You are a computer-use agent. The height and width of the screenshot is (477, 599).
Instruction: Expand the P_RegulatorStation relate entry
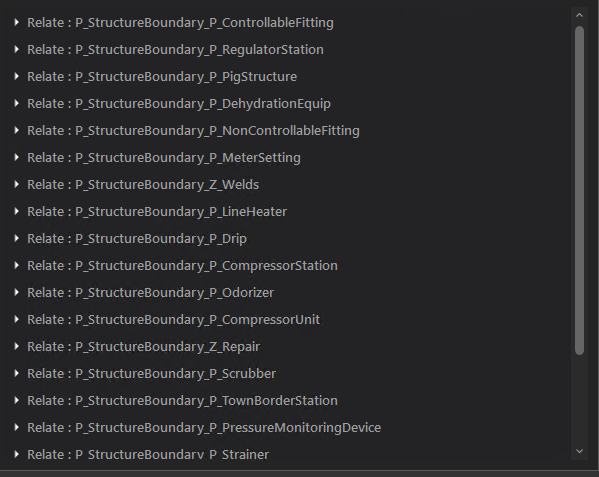[16, 49]
